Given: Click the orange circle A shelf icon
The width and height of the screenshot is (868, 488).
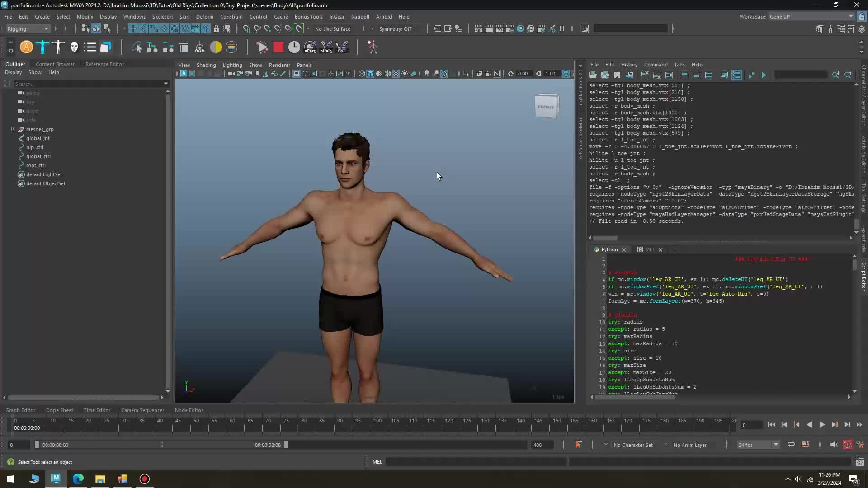Looking at the screenshot, I should pos(26,47).
